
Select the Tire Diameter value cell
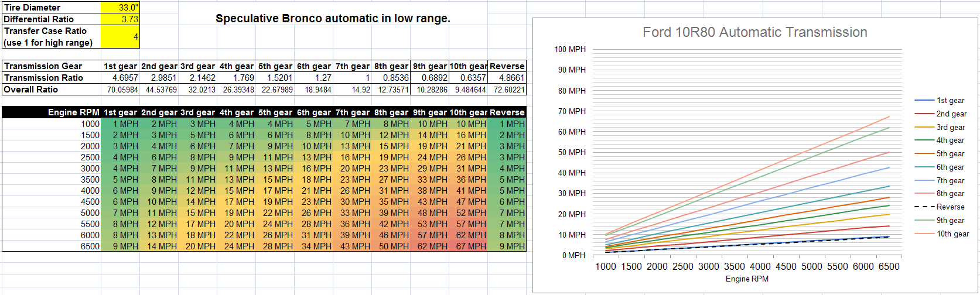click(x=120, y=8)
